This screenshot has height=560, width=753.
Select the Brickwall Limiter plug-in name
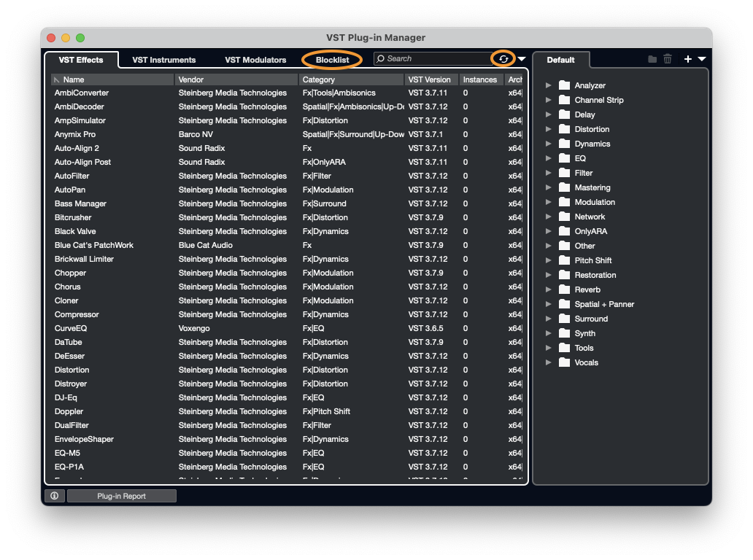pos(84,259)
